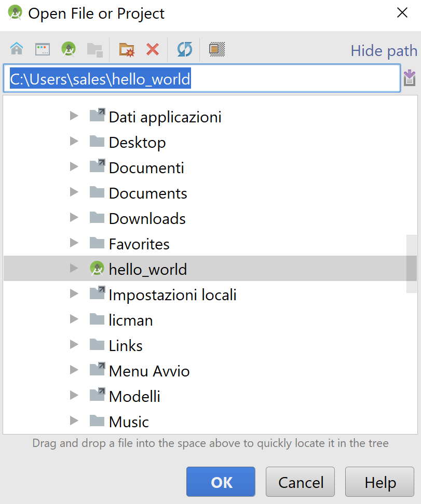Click the Downloads folder icon
Image resolution: width=421 pixels, height=504 pixels.
pos(97,217)
